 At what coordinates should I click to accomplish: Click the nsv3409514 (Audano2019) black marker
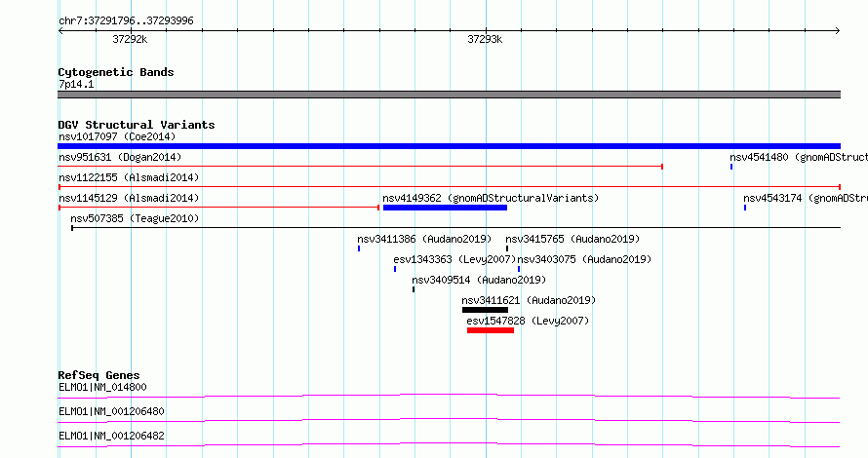(414, 289)
